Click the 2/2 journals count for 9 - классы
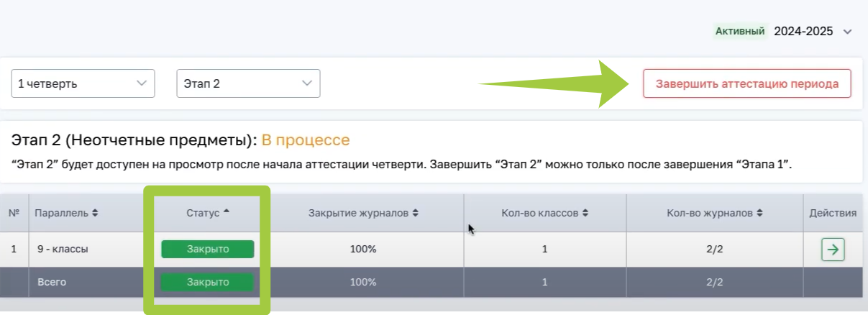Image resolution: width=868 pixels, height=315 pixels. [x=714, y=250]
